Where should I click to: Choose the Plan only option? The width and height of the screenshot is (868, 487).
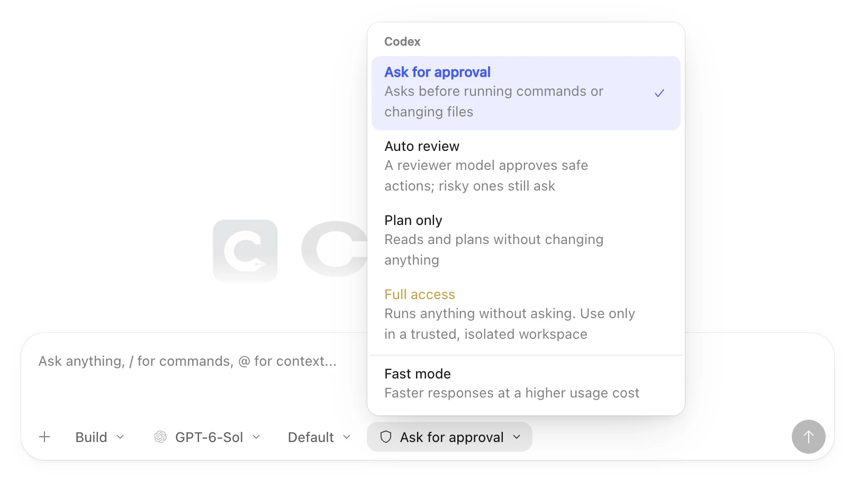526,240
